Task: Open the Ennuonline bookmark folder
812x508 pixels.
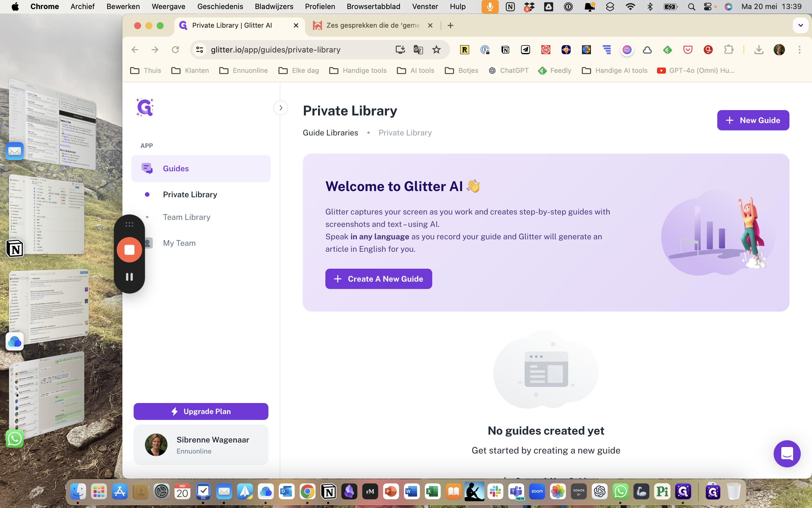Action: 243,71
